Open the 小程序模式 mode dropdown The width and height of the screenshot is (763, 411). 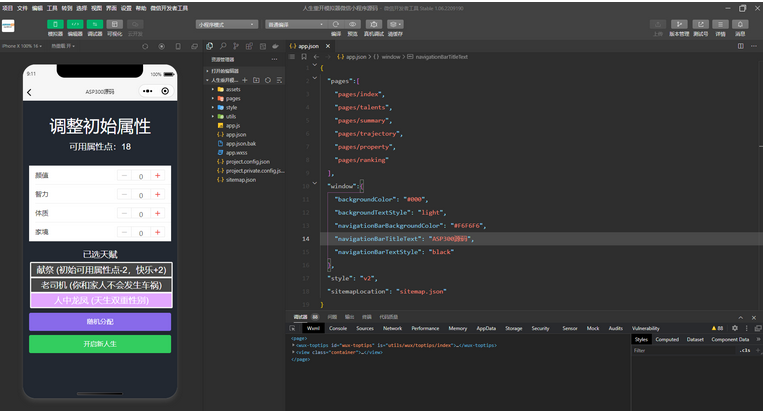[224, 23]
